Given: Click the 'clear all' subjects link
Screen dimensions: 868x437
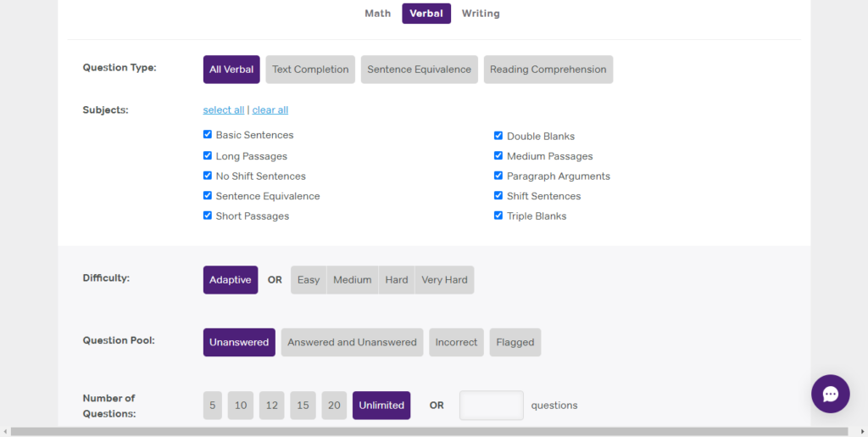Looking at the screenshot, I should pos(270,110).
